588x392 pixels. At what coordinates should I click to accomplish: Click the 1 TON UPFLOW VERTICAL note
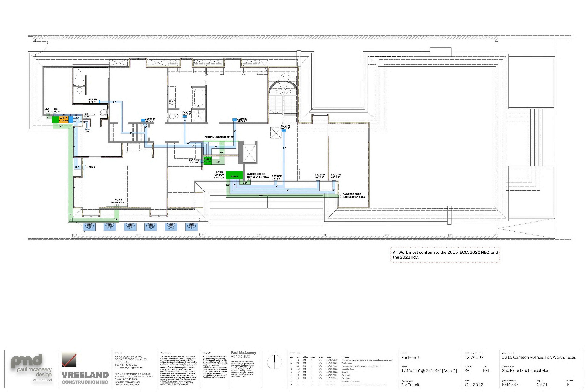point(219,175)
